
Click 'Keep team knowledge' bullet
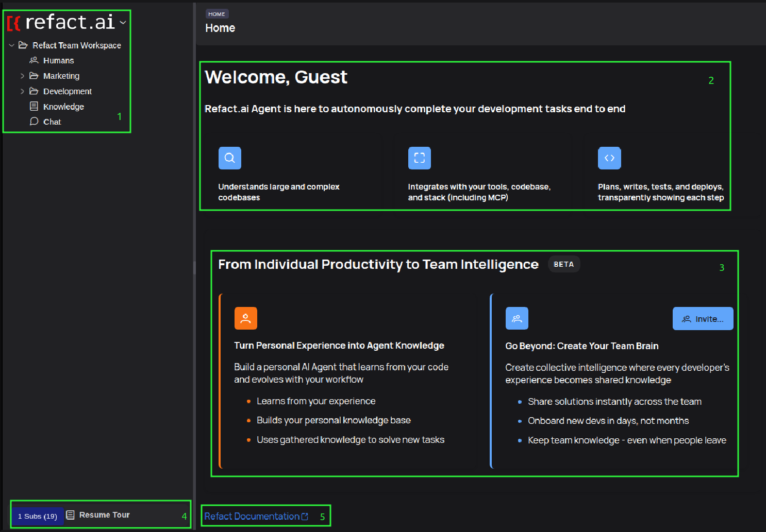point(627,440)
